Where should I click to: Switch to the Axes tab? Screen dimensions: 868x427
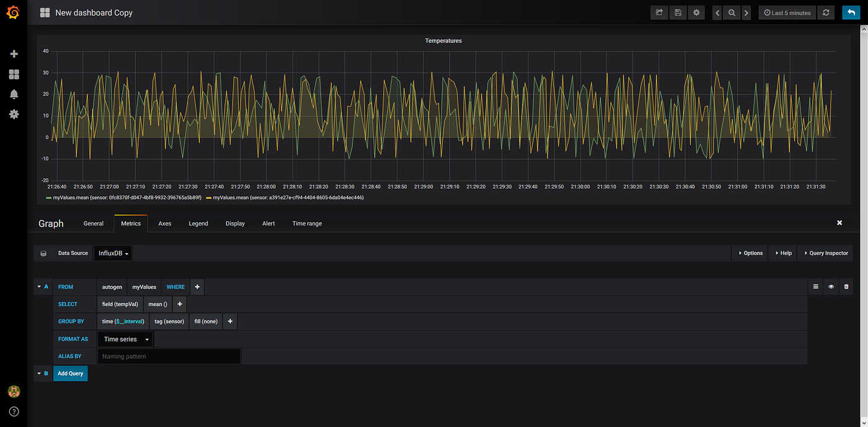coord(164,223)
